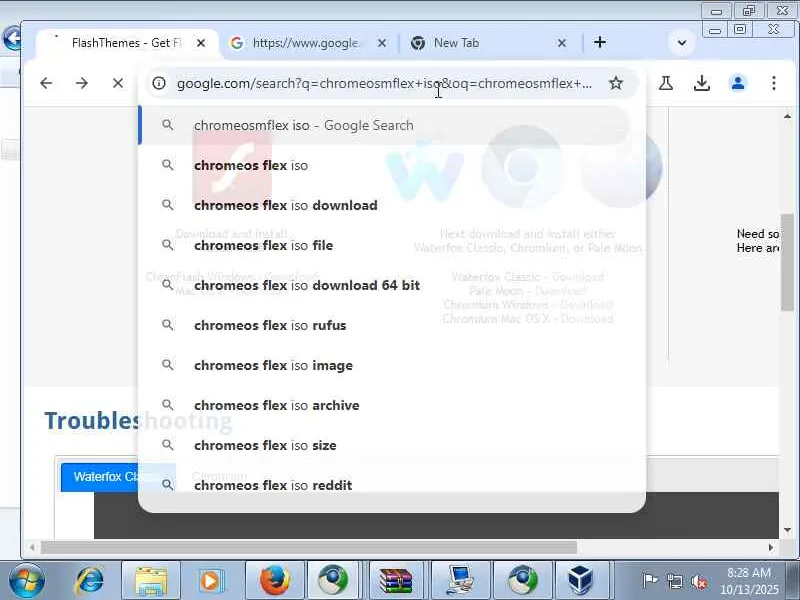The image size is (800, 600).
Task: Open network icon in system tray
Action: (x=674, y=581)
